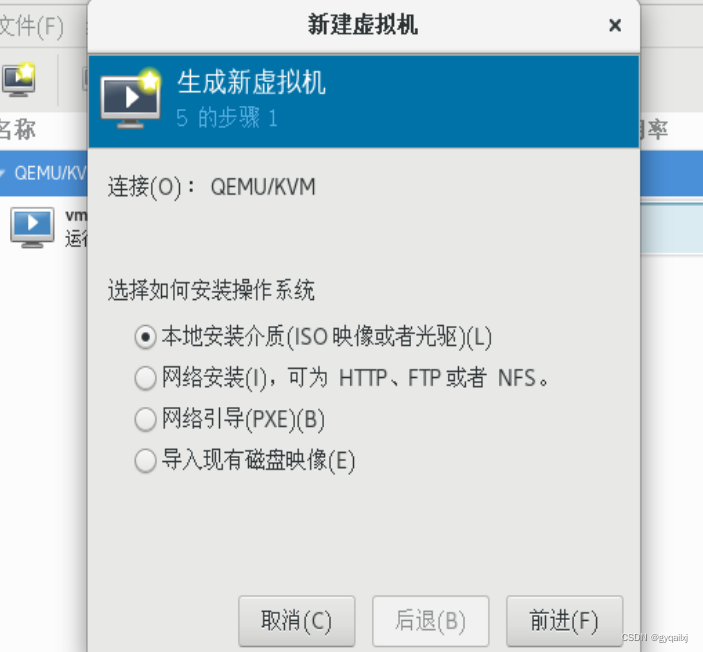This screenshot has width=703, height=652.
Task: Choose 网络安装(I) HTTP FTP NFS option
Action: click(x=341, y=378)
